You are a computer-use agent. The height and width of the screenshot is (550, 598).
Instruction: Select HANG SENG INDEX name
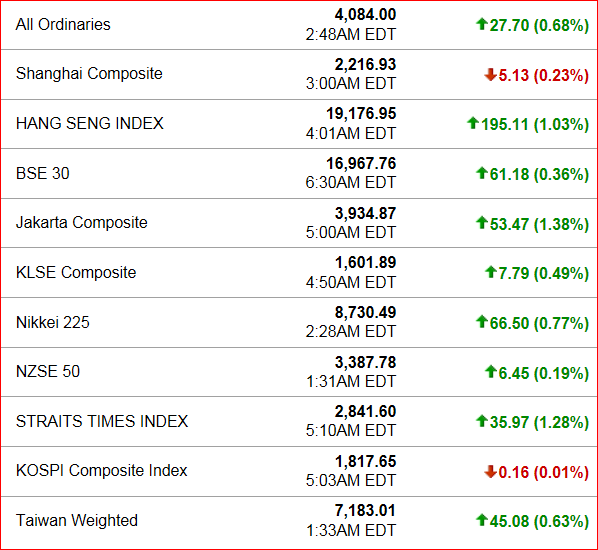90,123
